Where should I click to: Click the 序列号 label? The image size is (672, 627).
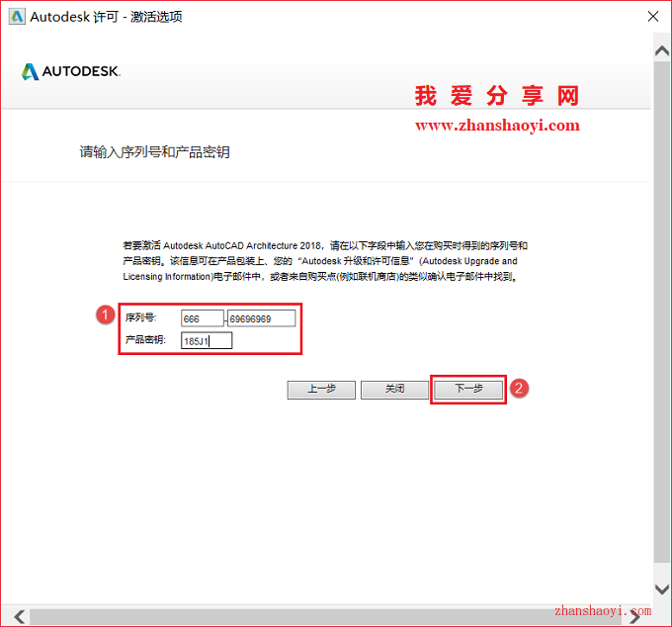(140, 317)
